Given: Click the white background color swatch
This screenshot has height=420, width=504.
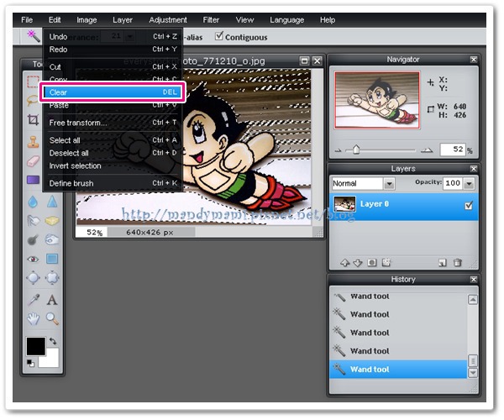Looking at the screenshot, I should pyautogui.click(x=51, y=360).
